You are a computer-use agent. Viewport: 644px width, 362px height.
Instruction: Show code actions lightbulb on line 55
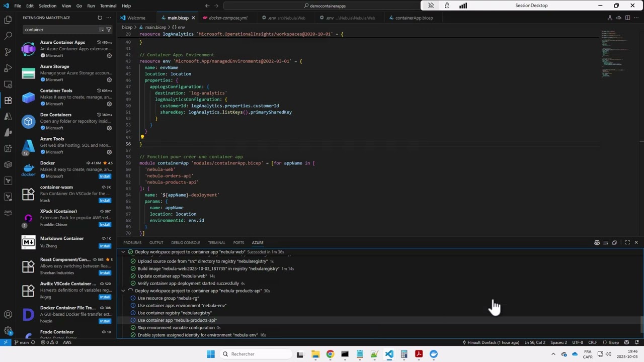[142, 137]
